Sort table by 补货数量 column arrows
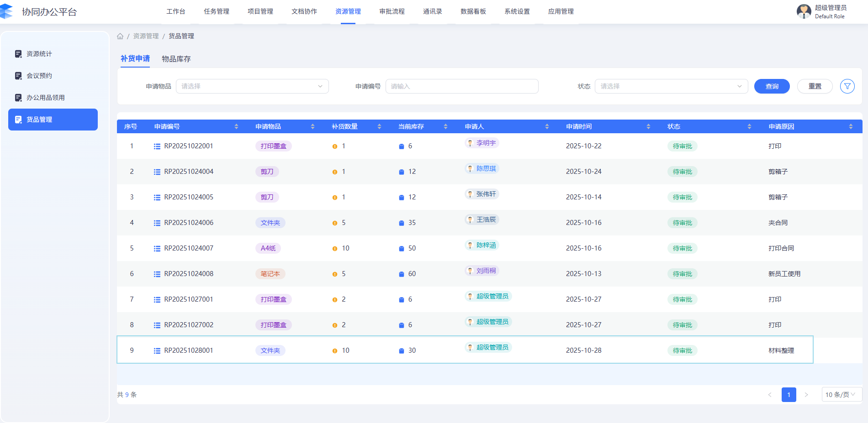 [379, 126]
